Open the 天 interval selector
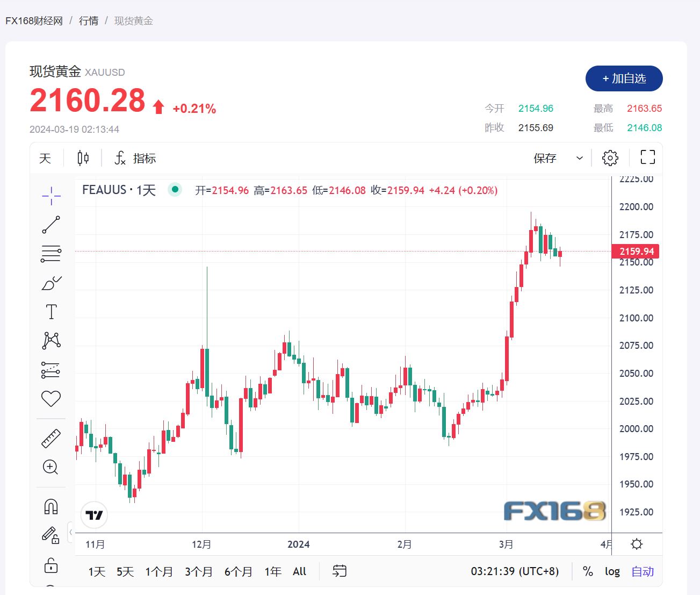 (45, 157)
